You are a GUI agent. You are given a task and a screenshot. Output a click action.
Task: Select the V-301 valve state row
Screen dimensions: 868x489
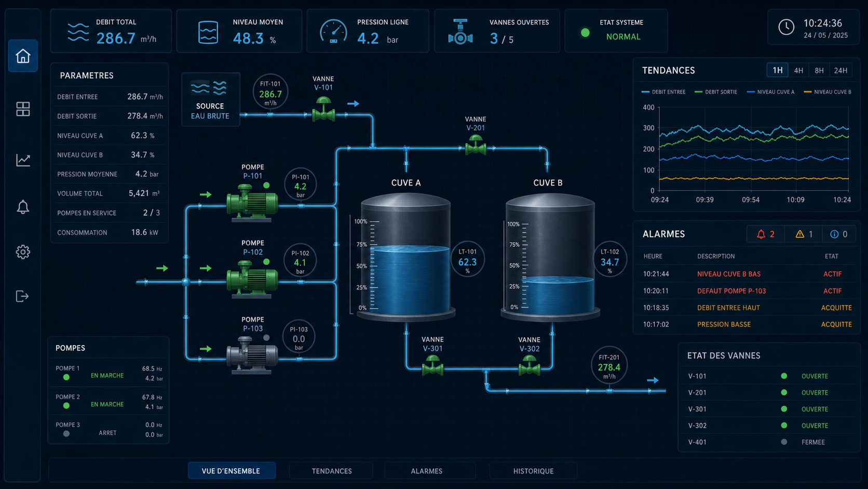coord(768,409)
